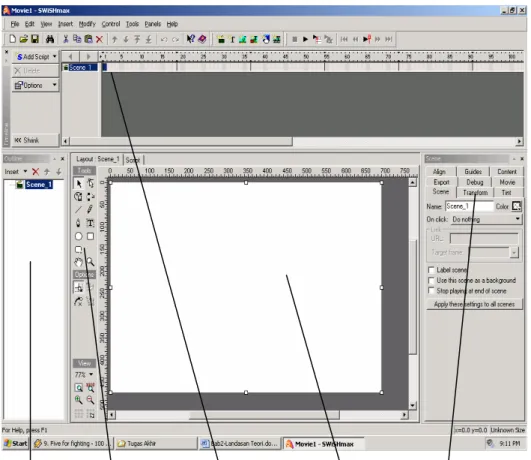Stop playback with the square Stop icon
Screen dimensions: 531x460
coord(295,39)
